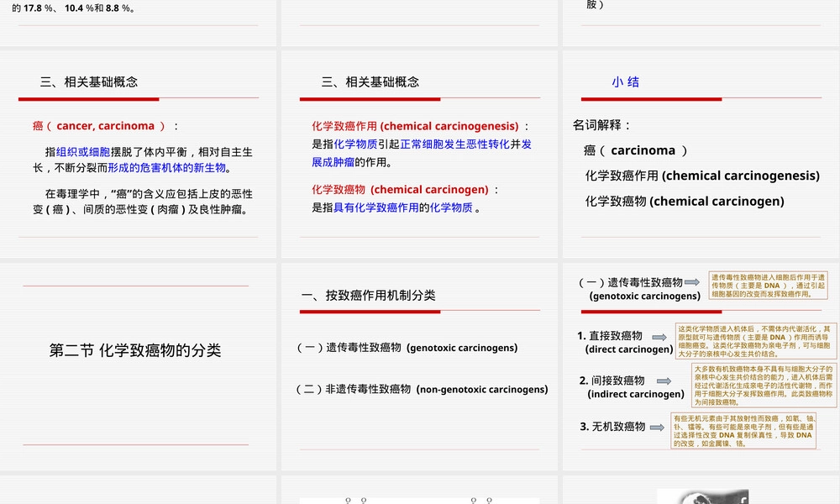The image size is (840, 504).
Task: Click the 2. 间接致癌物 (indirect carcinogen) item
Action: point(632,386)
